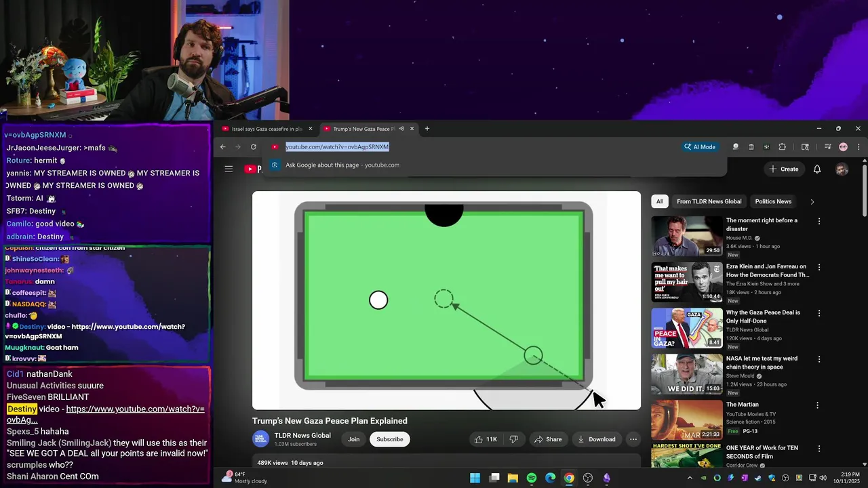The width and height of the screenshot is (868, 488).
Task: Open TLDR News Global channel avatar
Action: click(x=261, y=439)
